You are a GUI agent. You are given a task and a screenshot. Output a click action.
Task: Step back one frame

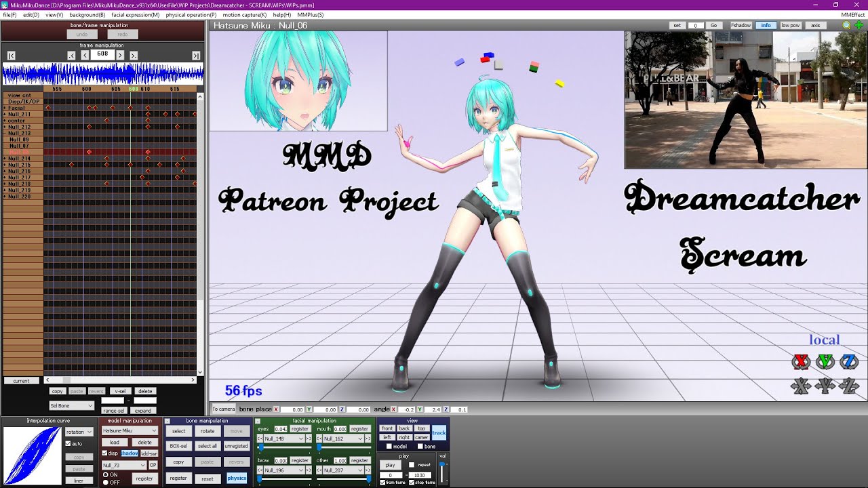(85, 56)
